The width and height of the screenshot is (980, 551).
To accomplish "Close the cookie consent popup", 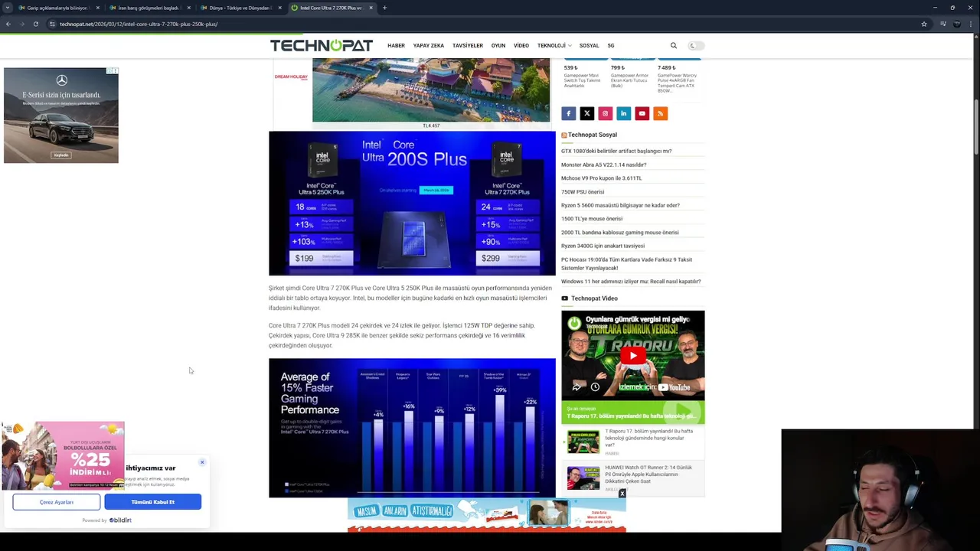I will point(202,462).
